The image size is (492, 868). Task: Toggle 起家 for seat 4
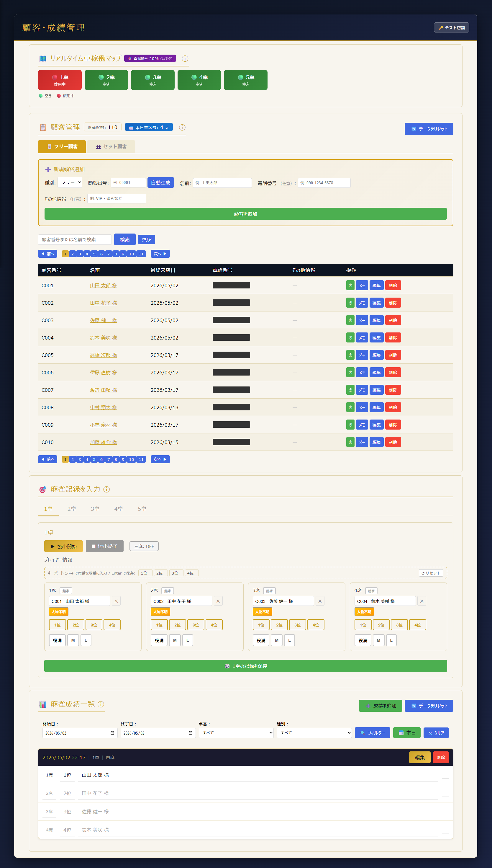pos(371,591)
